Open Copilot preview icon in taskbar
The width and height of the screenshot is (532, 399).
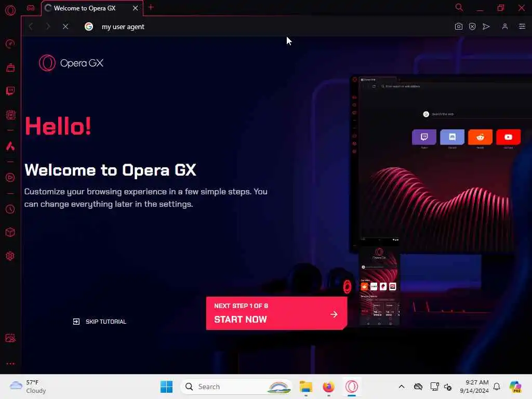tap(515, 387)
